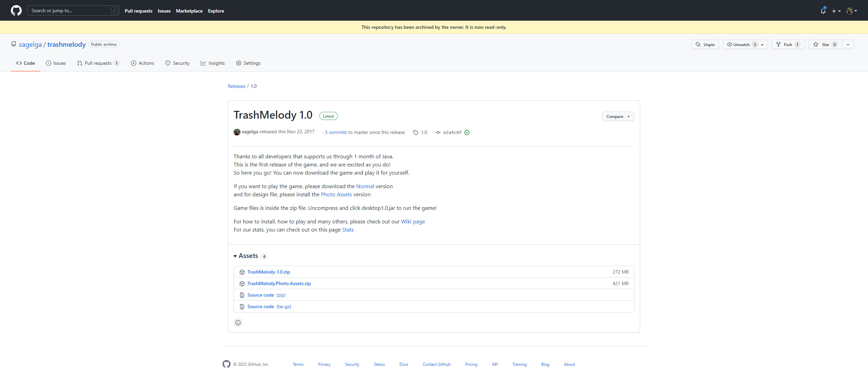The image size is (868, 380).
Task: Unpin the repository
Action: 705,44
